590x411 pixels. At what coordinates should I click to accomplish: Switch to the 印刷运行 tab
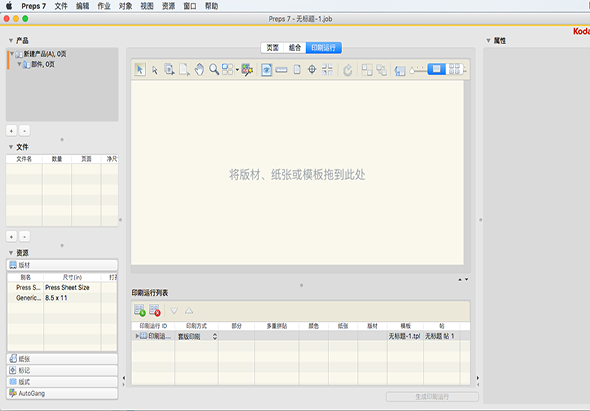[324, 48]
